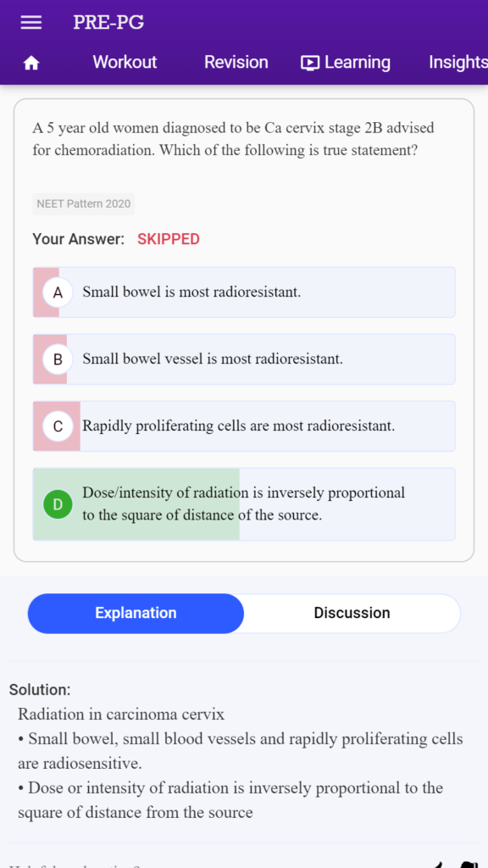Click the inverse square dose answer
Viewport: 488px width, 868px height.
(244, 504)
